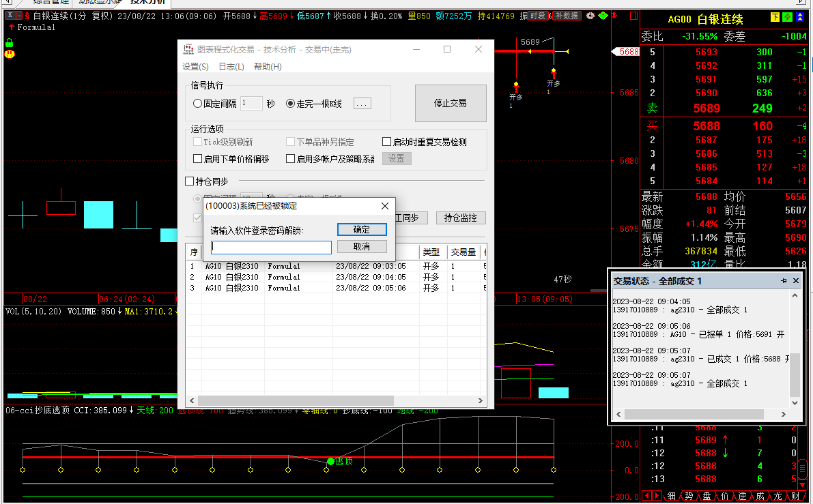The image size is (813, 504).
Task: Click the blue double-arrow icon in quote header
Action: pyautogui.click(x=800, y=18)
